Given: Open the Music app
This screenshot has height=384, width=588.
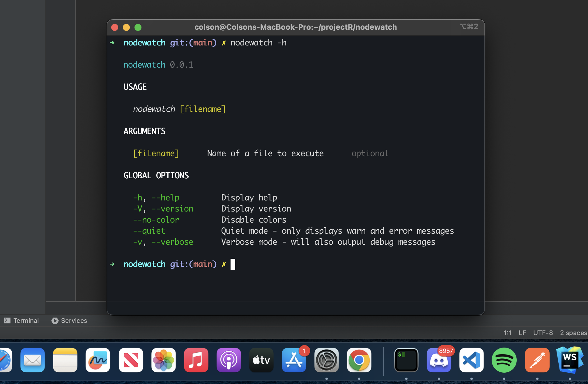Looking at the screenshot, I should pyautogui.click(x=196, y=360).
